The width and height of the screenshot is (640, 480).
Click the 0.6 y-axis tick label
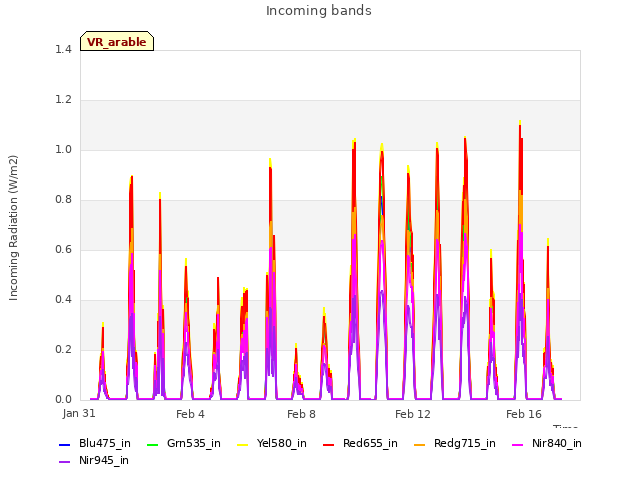[x=63, y=250]
